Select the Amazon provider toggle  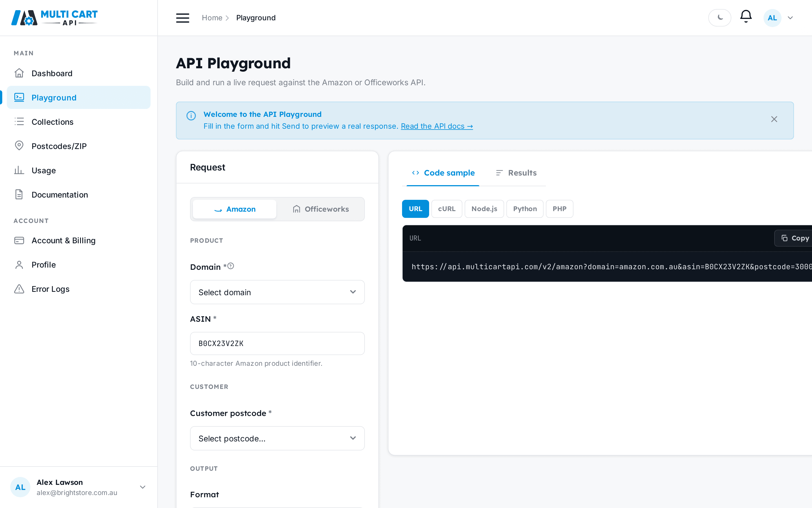click(235, 209)
